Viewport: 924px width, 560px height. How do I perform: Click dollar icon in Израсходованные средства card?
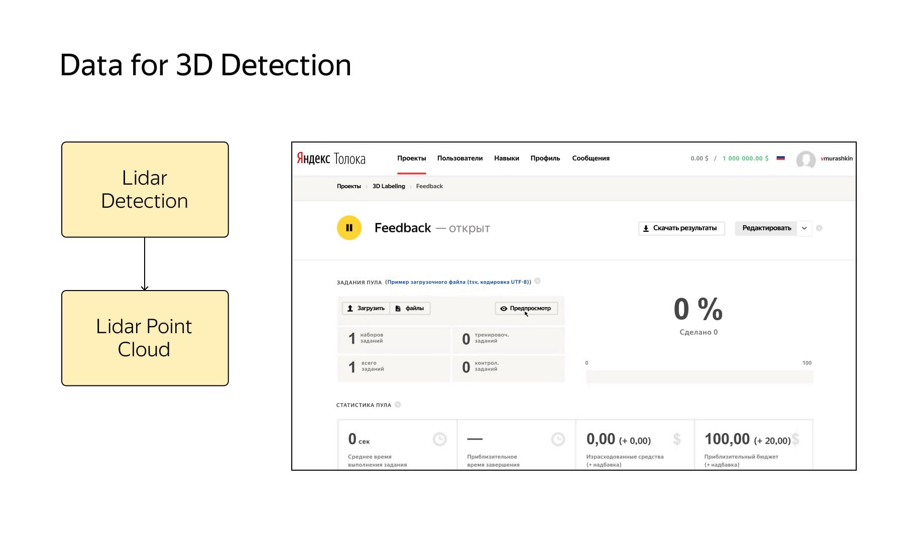tap(677, 440)
